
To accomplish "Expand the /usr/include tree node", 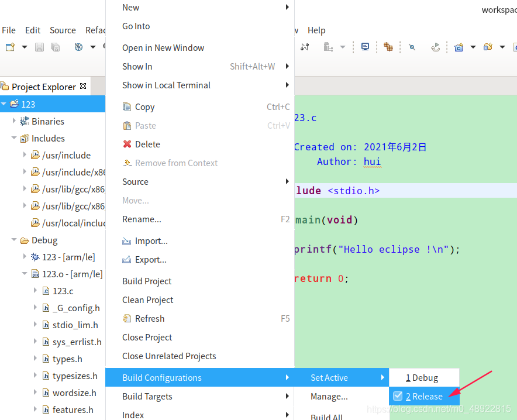I will (x=25, y=155).
